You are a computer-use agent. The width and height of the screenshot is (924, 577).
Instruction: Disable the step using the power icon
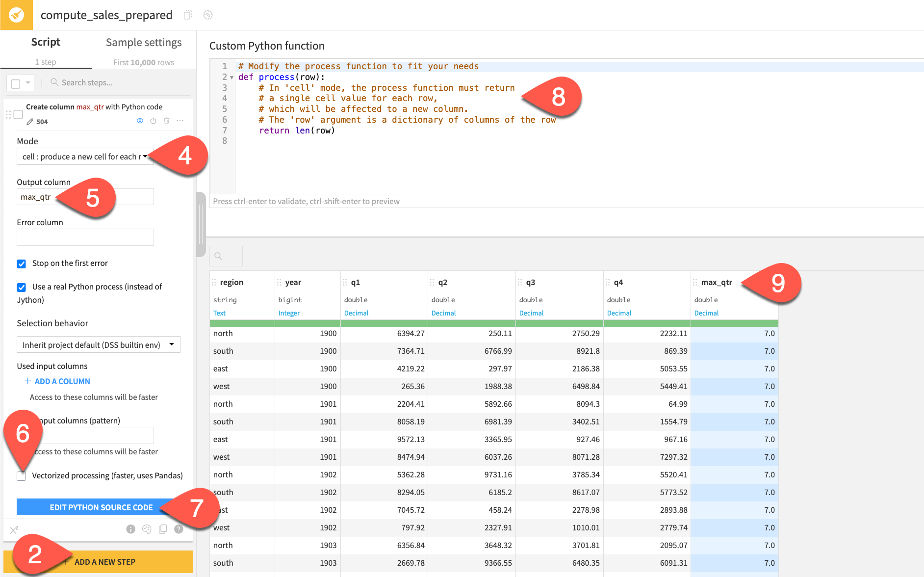click(x=153, y=121)
